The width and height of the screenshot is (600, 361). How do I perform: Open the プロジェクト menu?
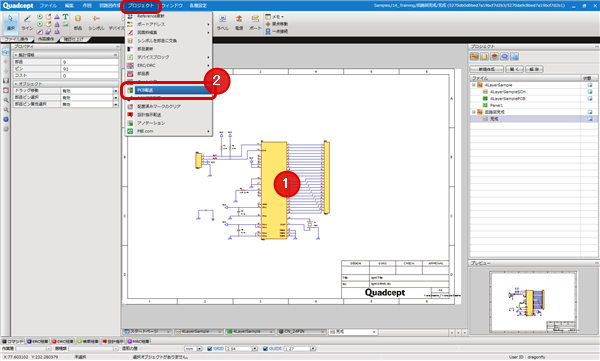(141, 6)
